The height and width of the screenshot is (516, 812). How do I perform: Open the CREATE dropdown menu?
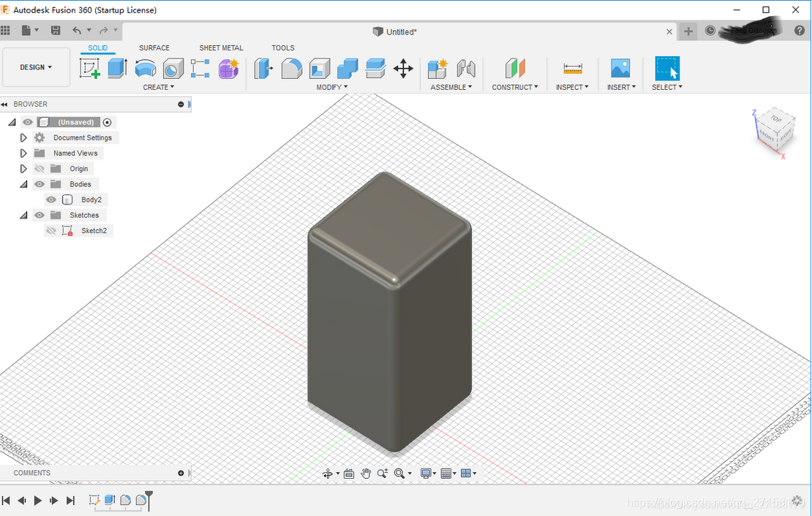158,87
